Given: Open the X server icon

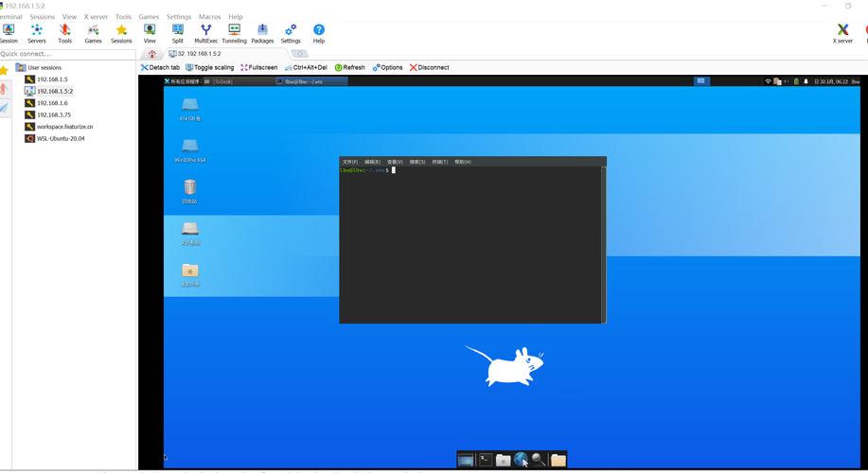Looking at the screenshot, I should 842,33.
